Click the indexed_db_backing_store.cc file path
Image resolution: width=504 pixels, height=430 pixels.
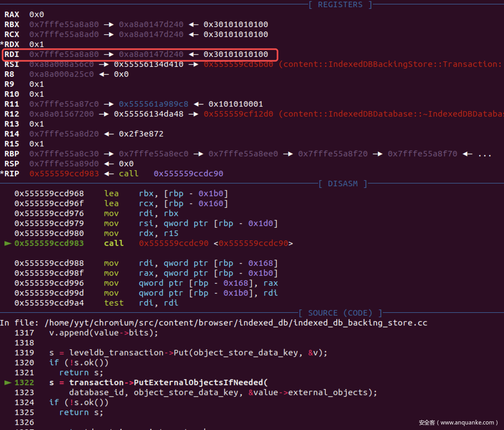pyautogui.click(x=236, y=323)
